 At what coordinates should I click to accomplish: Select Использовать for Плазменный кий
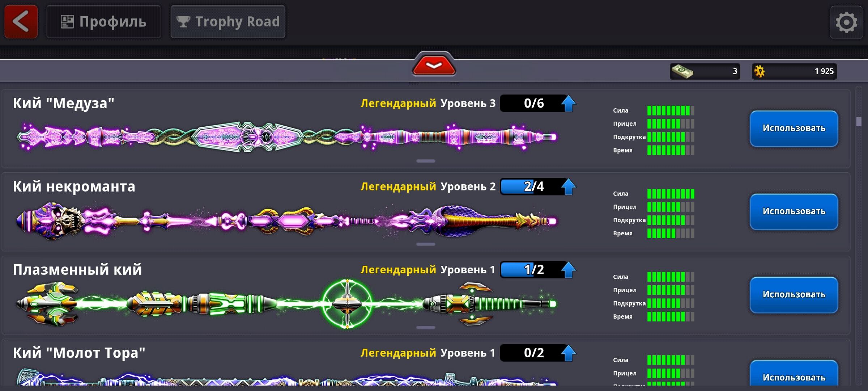794,295
